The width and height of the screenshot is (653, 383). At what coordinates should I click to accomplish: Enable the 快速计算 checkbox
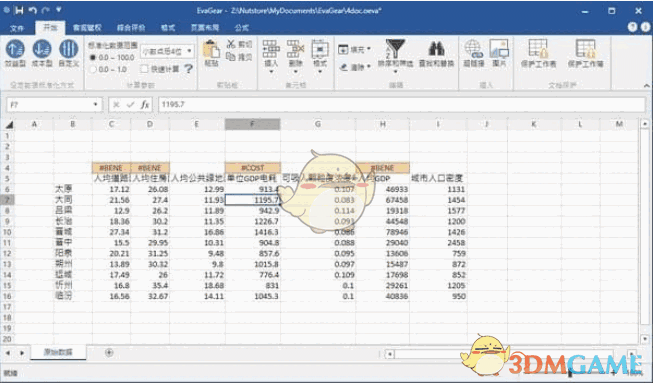click(144, 69)
